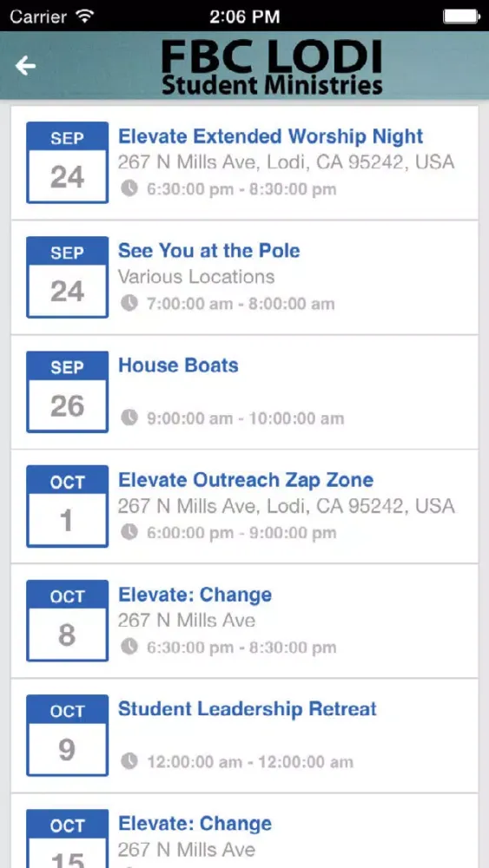Tap the Various Locations text
Screen dimensions: 489x868
pos(196,277)
